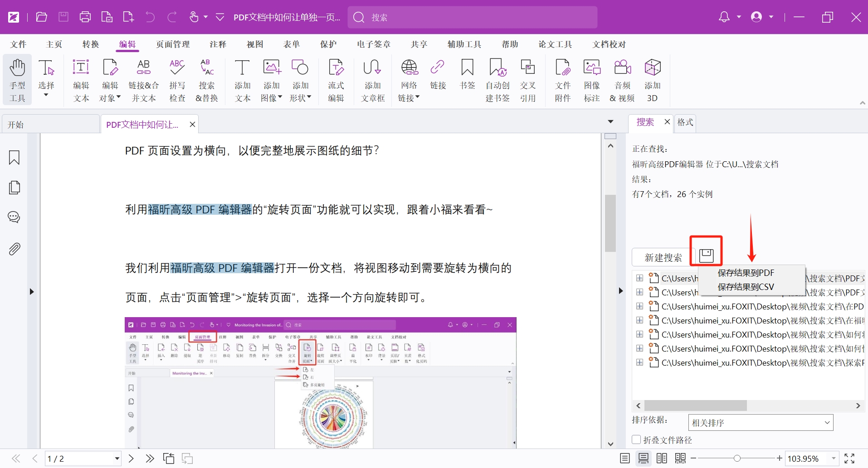Open the document tab list dropdown
The height and width of the screenshot is (468, 868).
610,122
